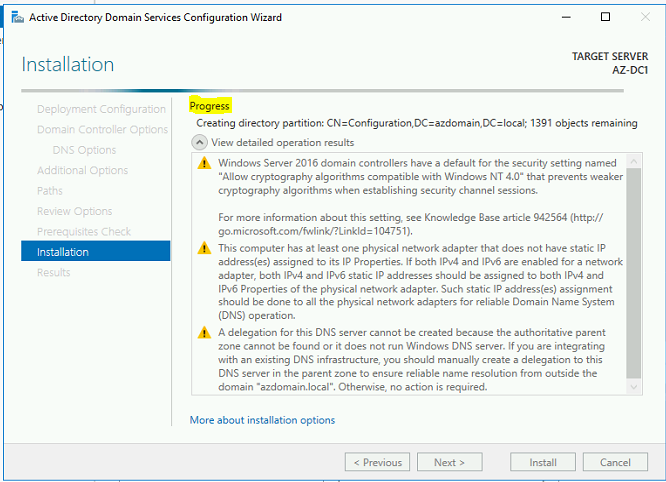Click the results box scrollbar thumb
The height and width of the screenshot is (482, 666).
click(634, 273)
